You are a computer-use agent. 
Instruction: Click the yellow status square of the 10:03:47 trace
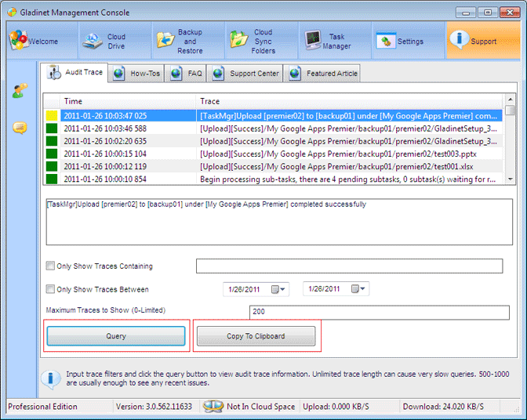[x=52, y=116]
